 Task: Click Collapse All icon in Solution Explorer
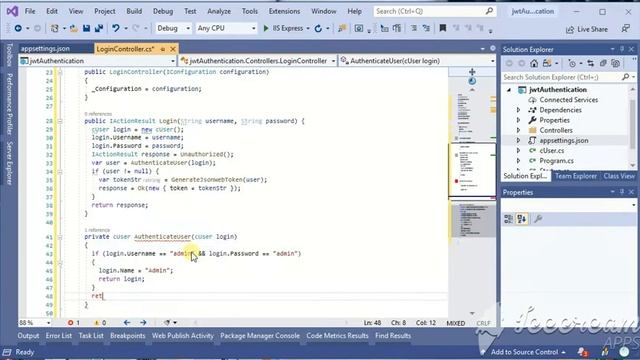pos(603,63)
